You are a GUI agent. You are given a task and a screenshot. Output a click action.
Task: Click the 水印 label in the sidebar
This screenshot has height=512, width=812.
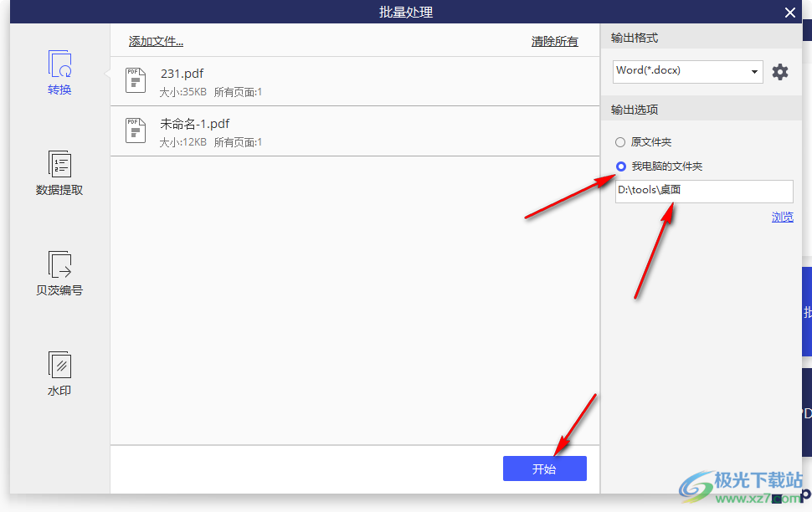coord(59,391)
